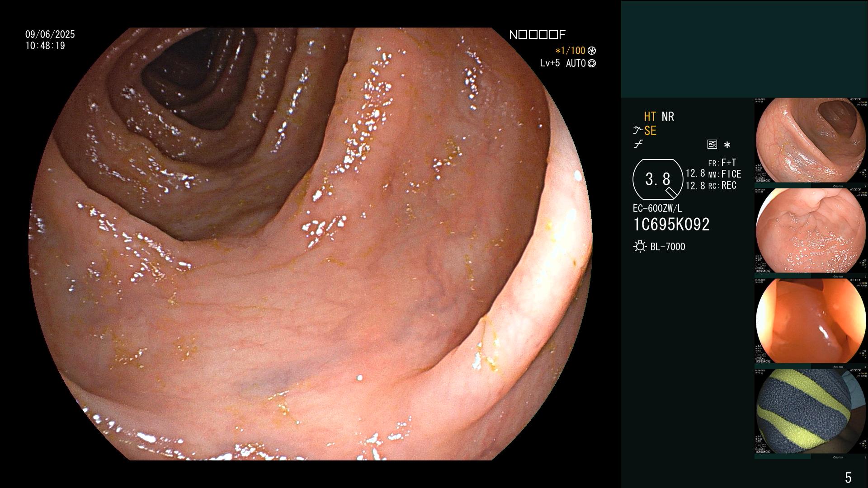Click the BL-7000 light source lamp icon
Viewport: 868px width, 488px height.
click(x=640, y=247)
